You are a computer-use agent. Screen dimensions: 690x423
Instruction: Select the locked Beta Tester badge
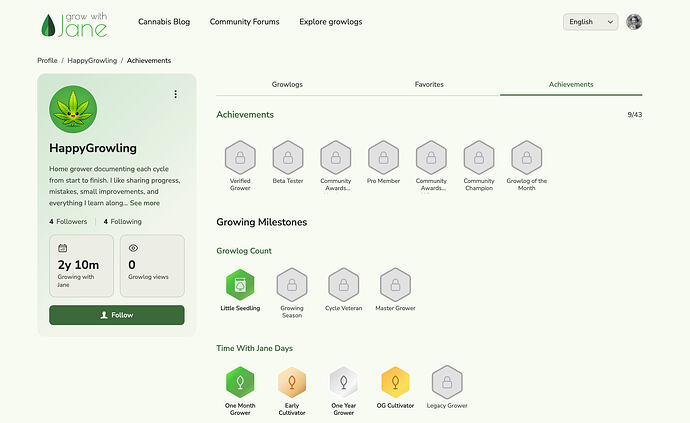click(288, 158)
